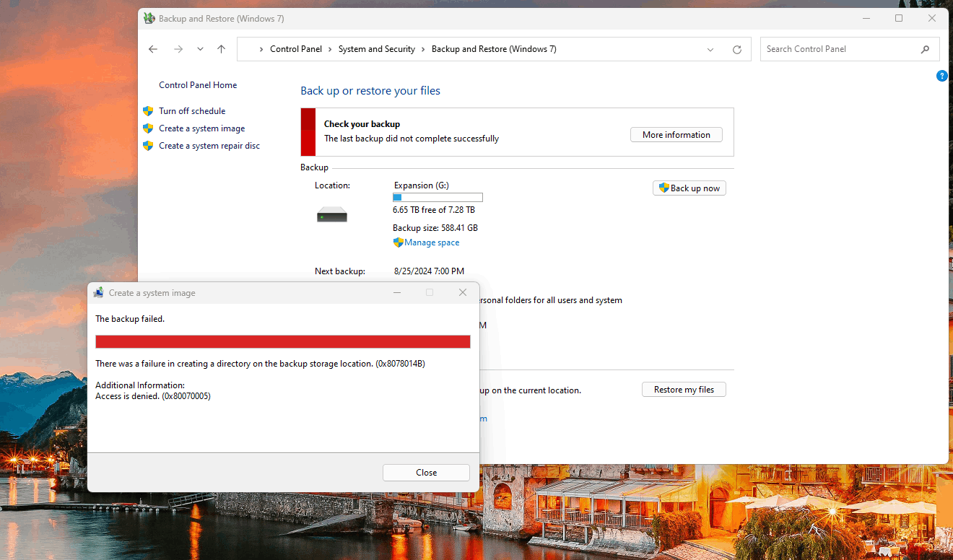Image resolution: width=953 pixels, height=560 pixels.
Task: Expand chevron after System and Security
Action: pyautogui.click(x=423, y=49)
